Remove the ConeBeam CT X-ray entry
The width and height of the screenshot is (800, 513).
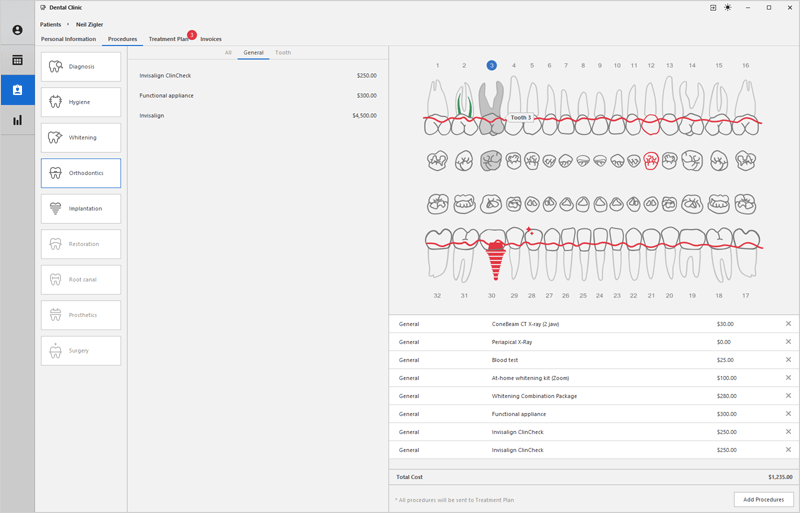coord(787,324)
